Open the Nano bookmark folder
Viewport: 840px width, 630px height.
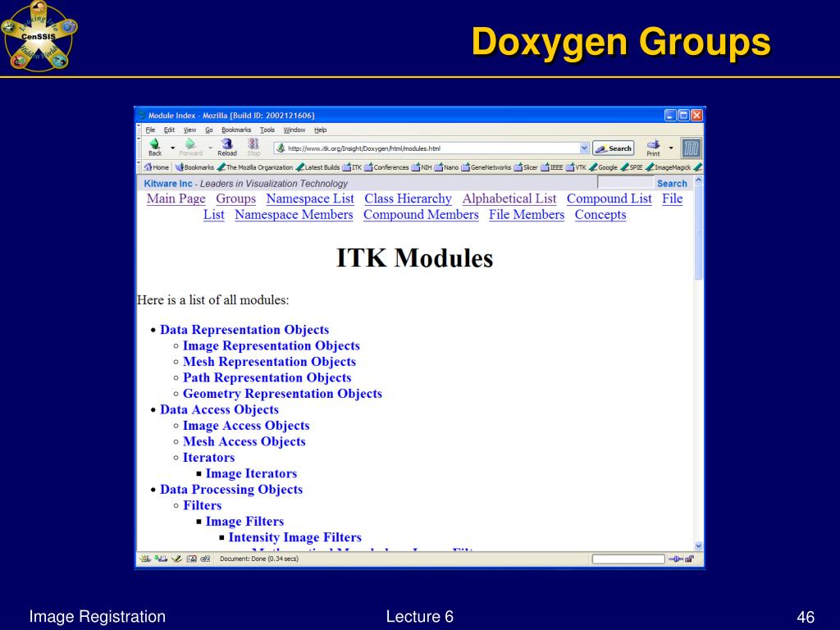(446, 167)
